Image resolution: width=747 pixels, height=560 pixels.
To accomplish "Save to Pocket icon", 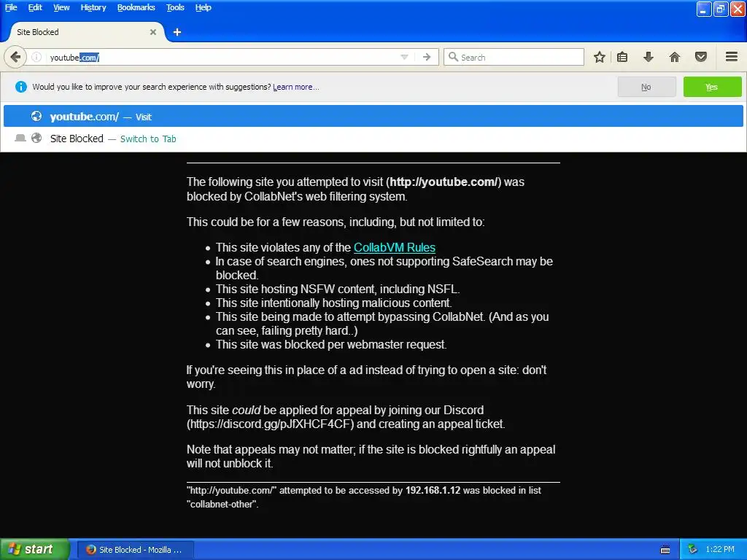I will pyautogui.click(x=701, y=57).
